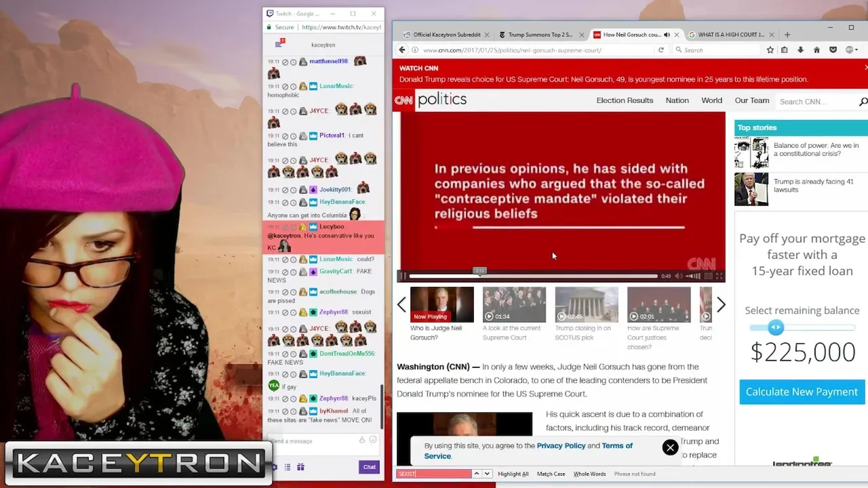Open Pocket icon in Firefox toolbar

pos(833,49)
